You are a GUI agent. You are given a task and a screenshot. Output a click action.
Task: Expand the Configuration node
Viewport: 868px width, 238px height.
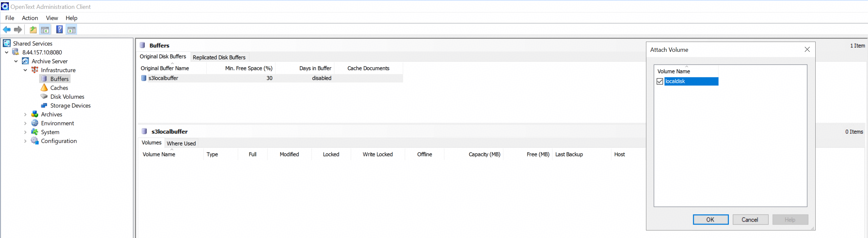(x=25, y=141)
